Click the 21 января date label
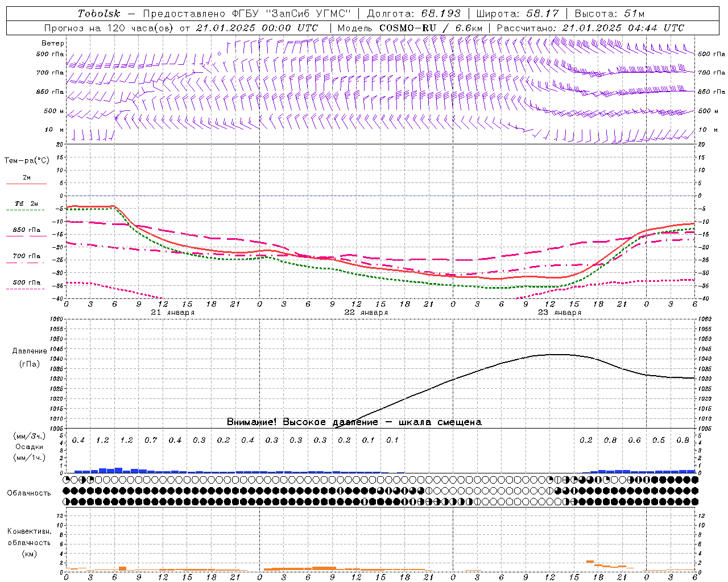728x582 pixels. pos(172,313)
